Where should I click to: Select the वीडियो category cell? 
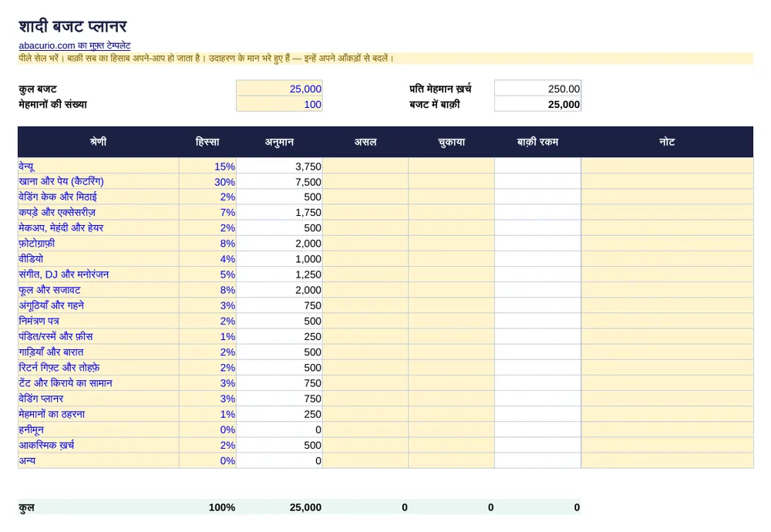point(99,258)
